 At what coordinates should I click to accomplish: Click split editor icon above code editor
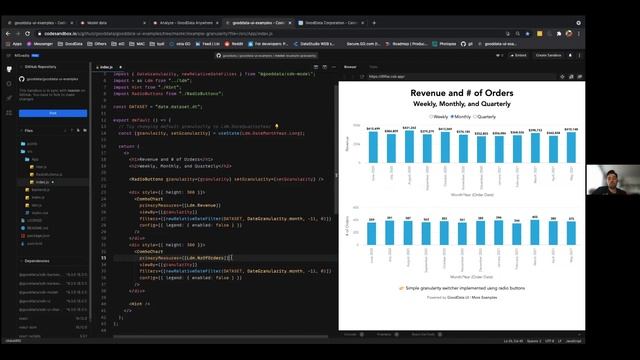316,67
